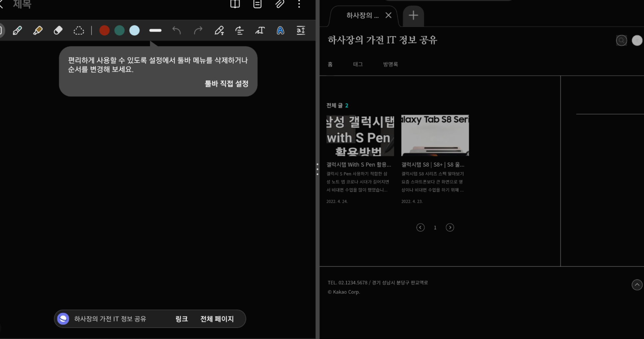Pick the red pen color

point(104,31)
